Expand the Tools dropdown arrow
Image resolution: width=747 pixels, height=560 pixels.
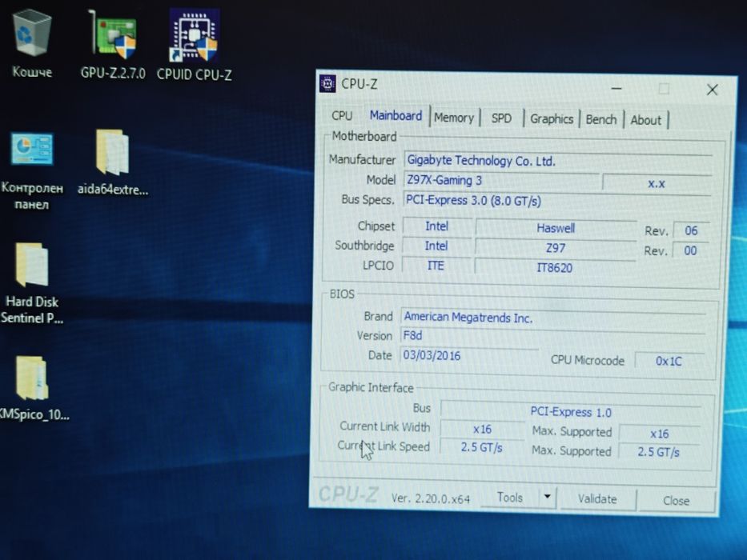coord(548,497)
